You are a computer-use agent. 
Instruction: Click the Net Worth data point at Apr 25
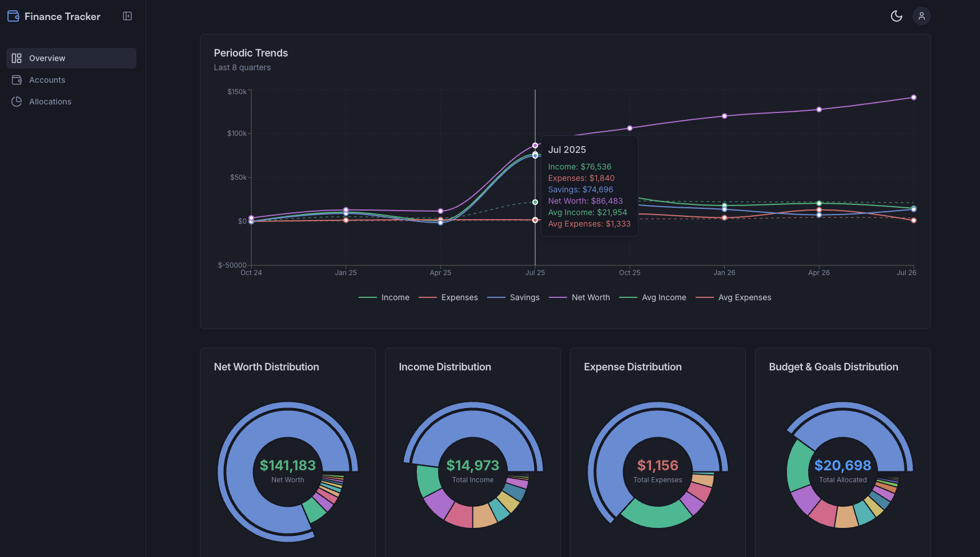click(x=440, y=211)
